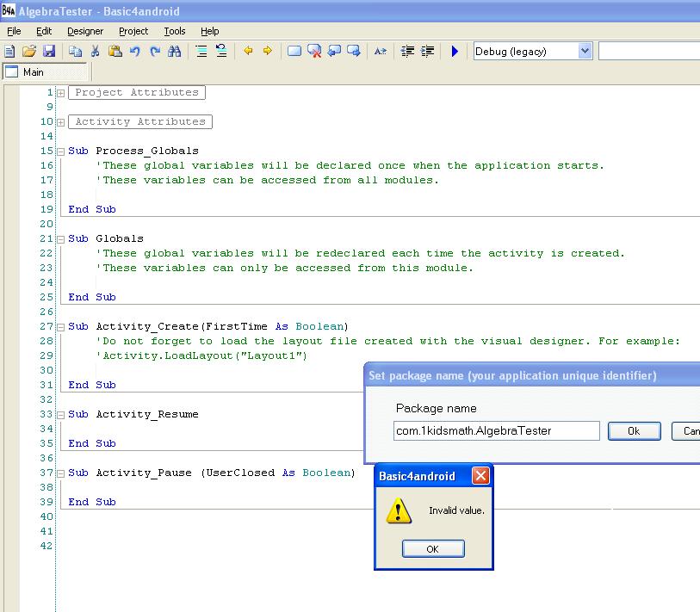Viewport: 700px width, 612px height.
Task: Cancel the Set package name dialog
Action: tap(686, 431)
